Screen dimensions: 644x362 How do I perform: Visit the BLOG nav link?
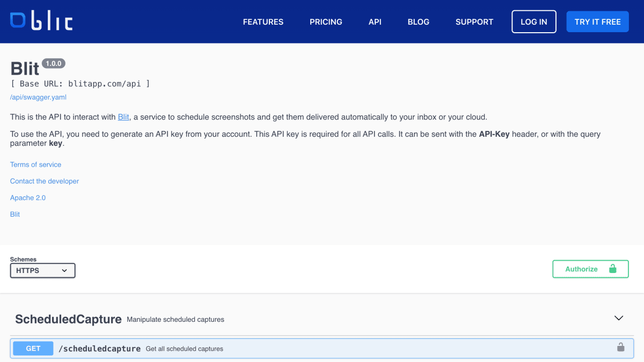click(x=419, y=22)
